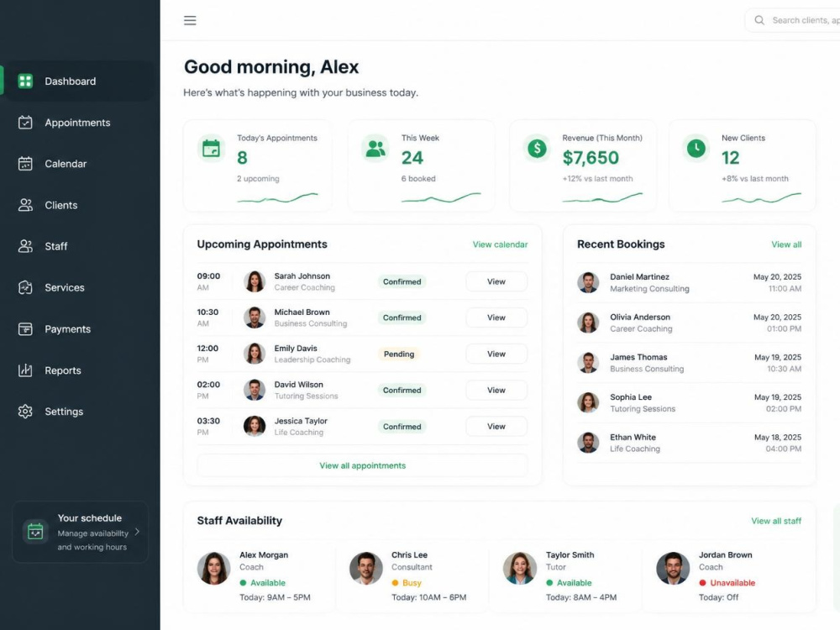840x630 pixels.
Task: Click View all appointments button
Action: point(362,465)
